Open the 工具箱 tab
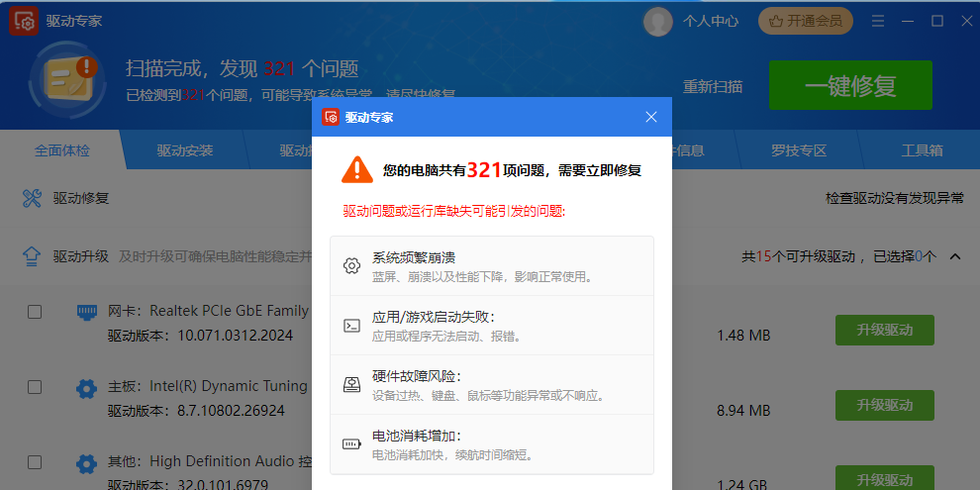Image resolution: width=980 pixels, height=490 pixels. [922, 150]
